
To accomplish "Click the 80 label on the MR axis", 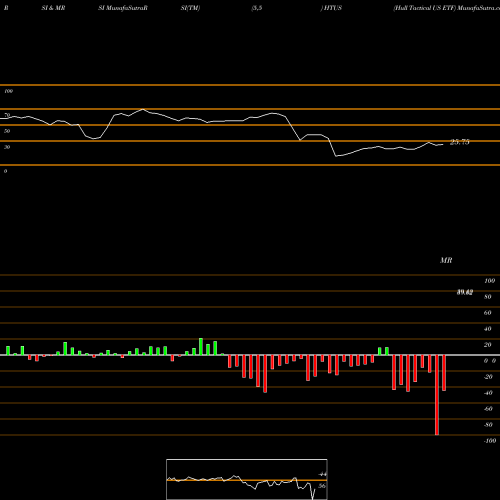I will point(488,297).
